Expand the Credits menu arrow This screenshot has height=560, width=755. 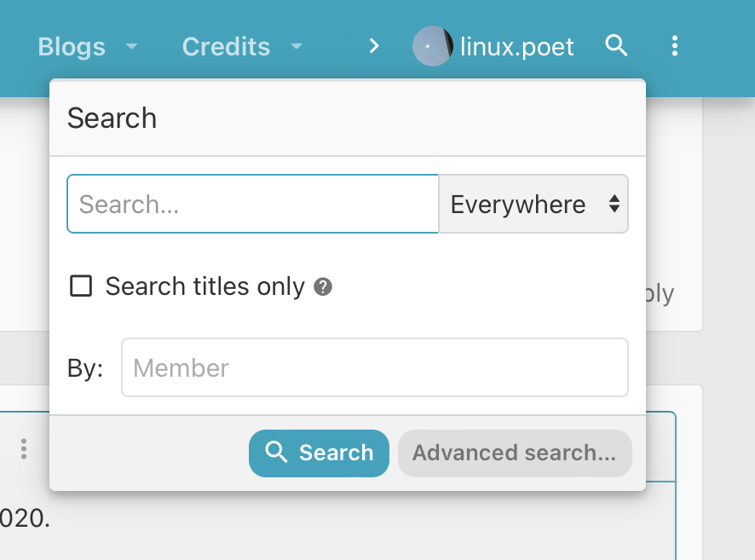[x=297, y=46]
